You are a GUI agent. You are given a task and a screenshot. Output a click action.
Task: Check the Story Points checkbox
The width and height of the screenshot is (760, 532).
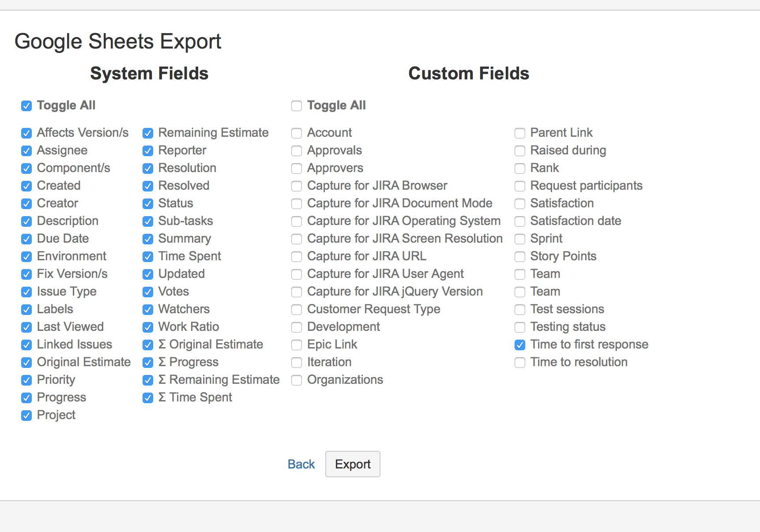520,257
